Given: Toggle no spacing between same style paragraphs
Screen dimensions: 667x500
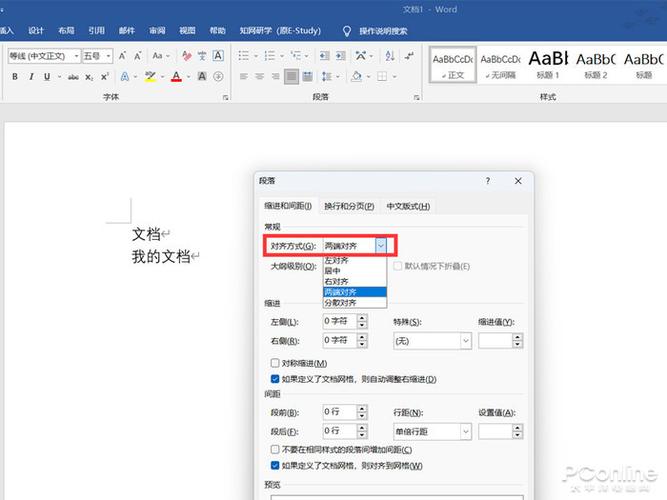Looking at the screenshot, I should [275, 449].
